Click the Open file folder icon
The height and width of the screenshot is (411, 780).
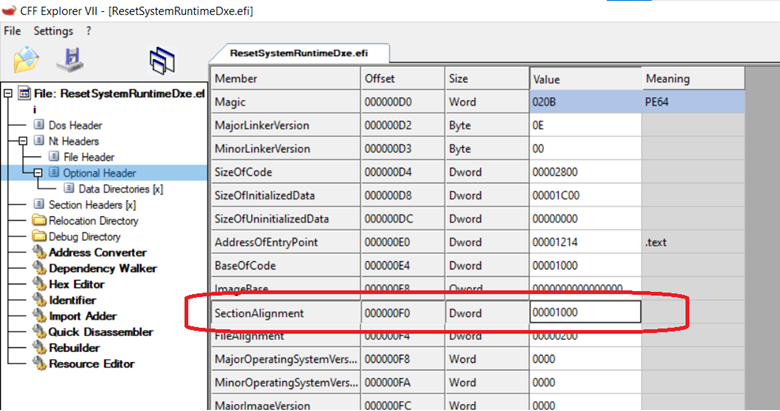(26, 60)
